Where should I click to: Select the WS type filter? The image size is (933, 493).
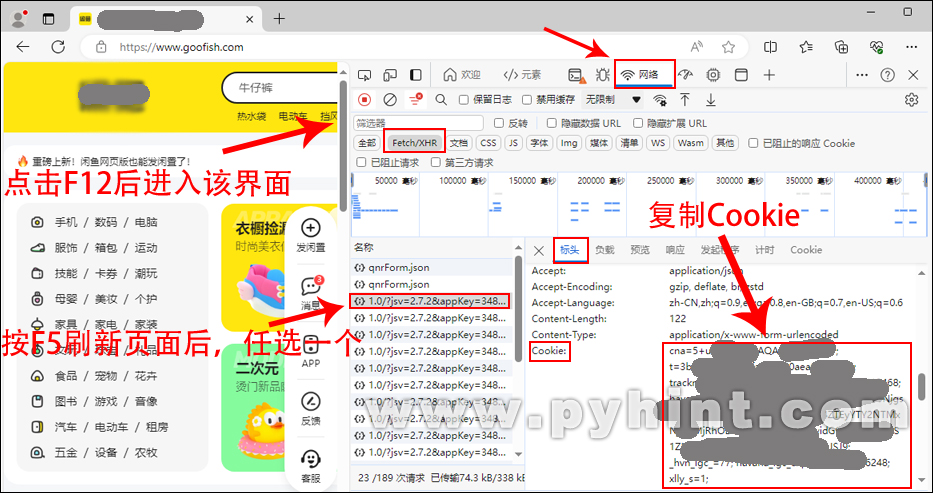click(658, 143)
